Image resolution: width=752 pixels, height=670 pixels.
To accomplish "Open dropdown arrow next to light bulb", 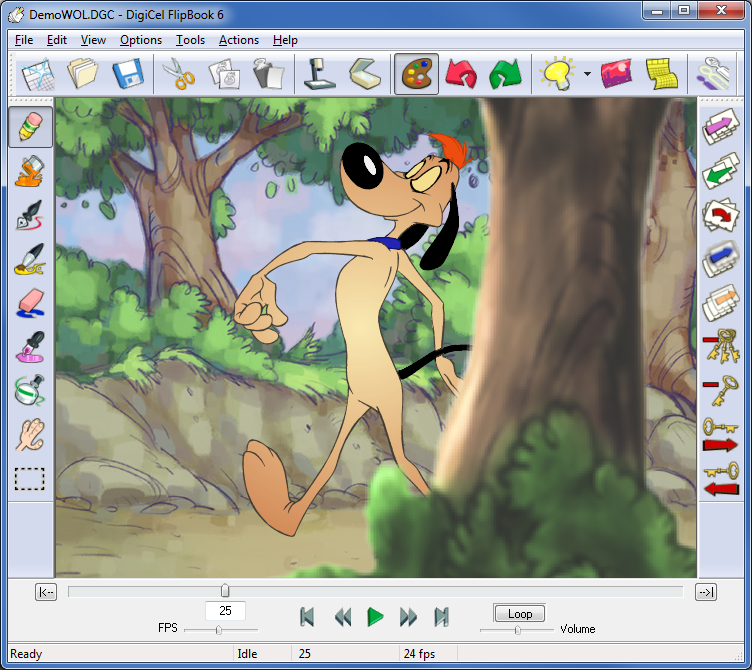I will click(x=587, y=74).
